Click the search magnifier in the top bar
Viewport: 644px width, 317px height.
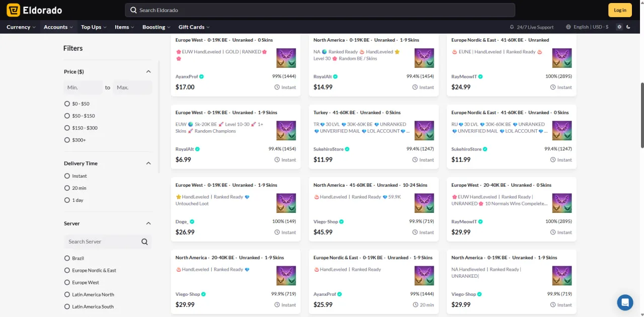click(133, 10)
